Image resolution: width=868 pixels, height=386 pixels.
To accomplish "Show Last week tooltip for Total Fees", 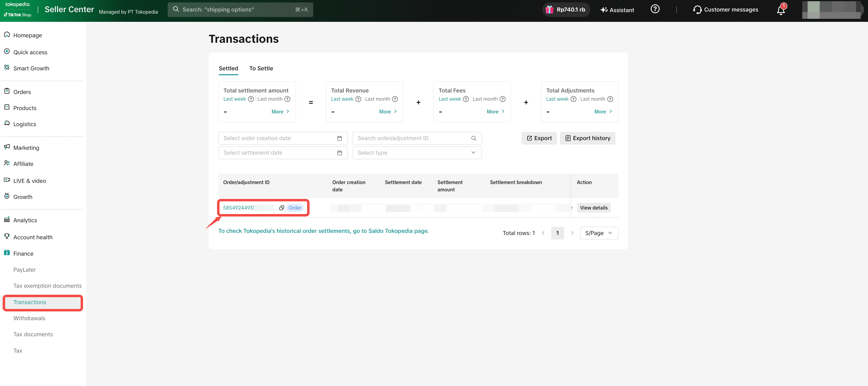I will click(x=466, y=99).
